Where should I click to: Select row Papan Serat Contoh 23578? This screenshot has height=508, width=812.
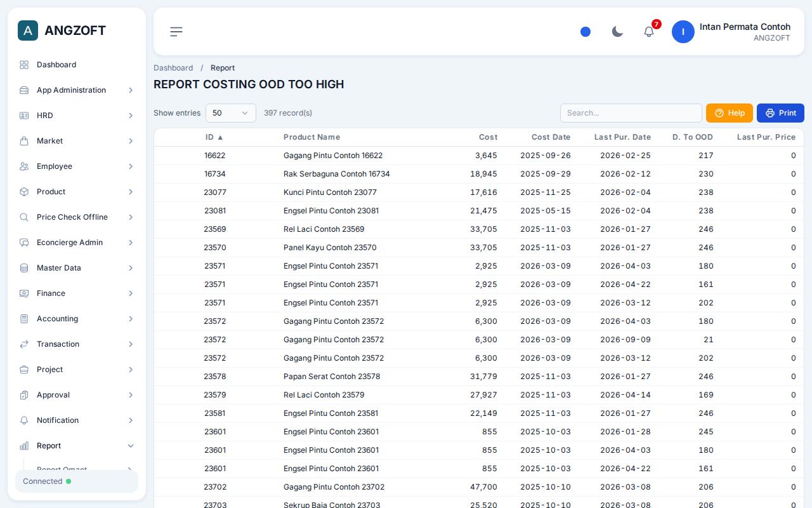tap(479, 377)
